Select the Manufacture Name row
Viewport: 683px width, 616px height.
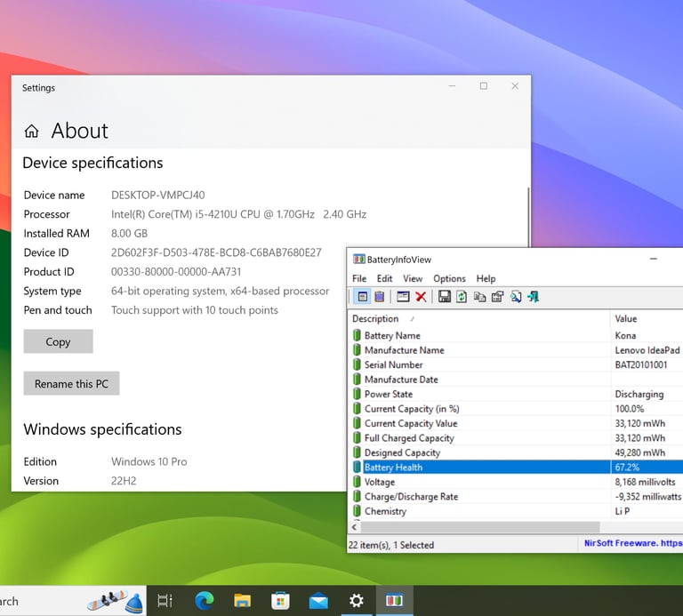pos(515,350)
